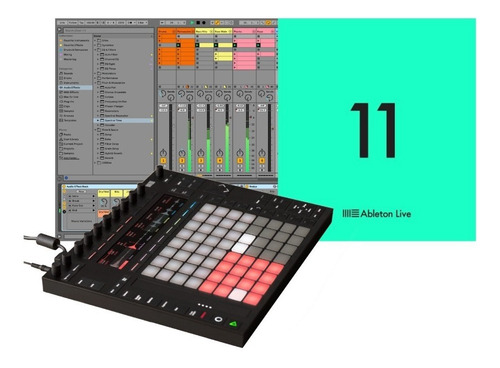Collapse the Pitch & Modulation folder
Image resolution: width=500 pixels, height=368 pixels.
95,83
